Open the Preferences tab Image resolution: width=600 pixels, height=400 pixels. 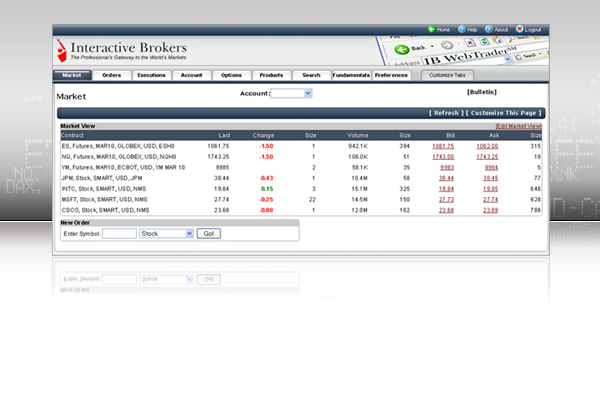391,75
